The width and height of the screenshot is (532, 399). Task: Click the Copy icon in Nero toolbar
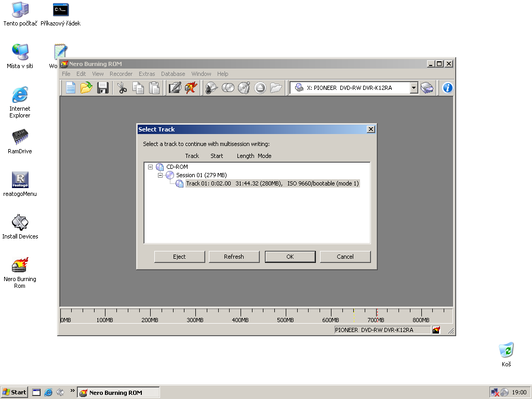[138, 88]
